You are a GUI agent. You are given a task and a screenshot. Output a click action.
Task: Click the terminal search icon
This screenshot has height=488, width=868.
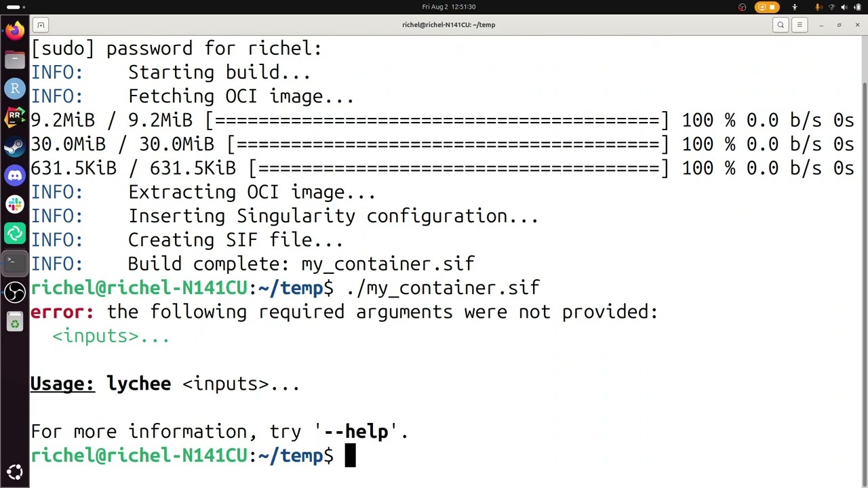[x=781, y=25]
